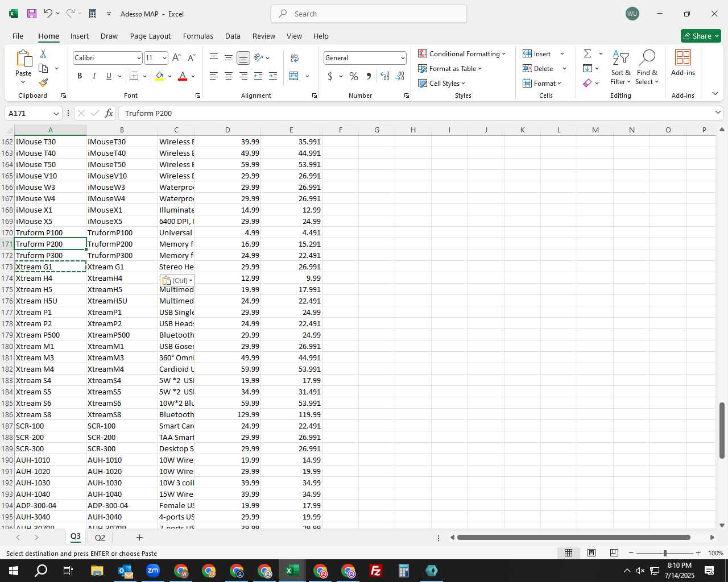Apply Accounting dollar number format
Viewport: 728px width, 582px height.
330,76
